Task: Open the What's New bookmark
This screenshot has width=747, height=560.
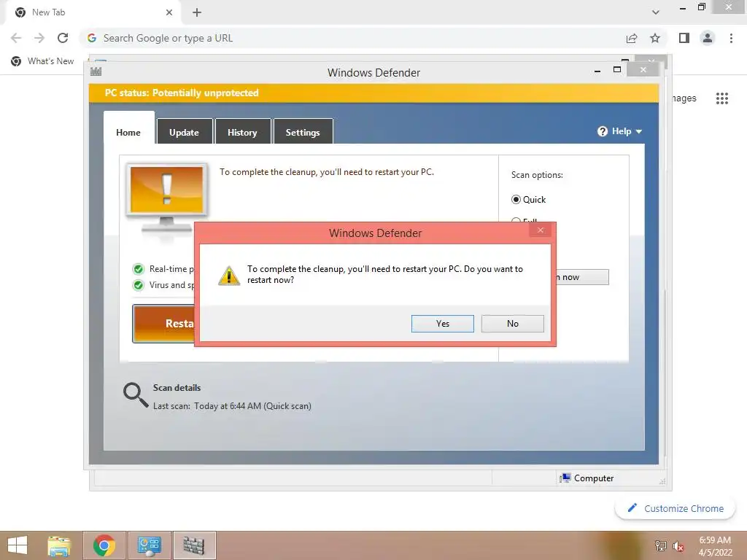Action: [43, 61]
